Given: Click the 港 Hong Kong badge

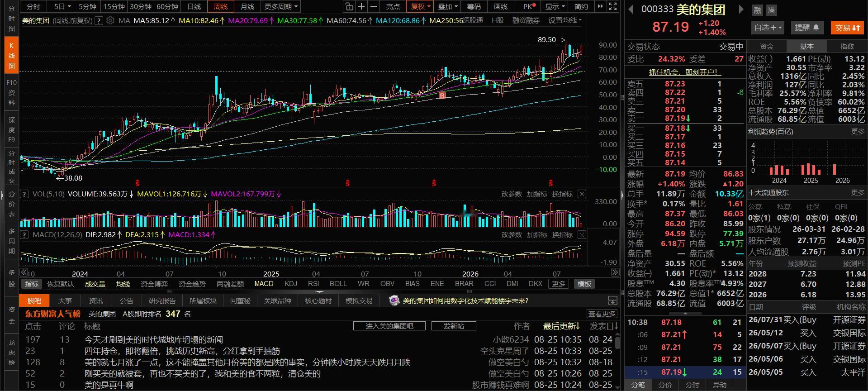Looking at the screenshot, I should pyautogui.click(x=771, y=10).
